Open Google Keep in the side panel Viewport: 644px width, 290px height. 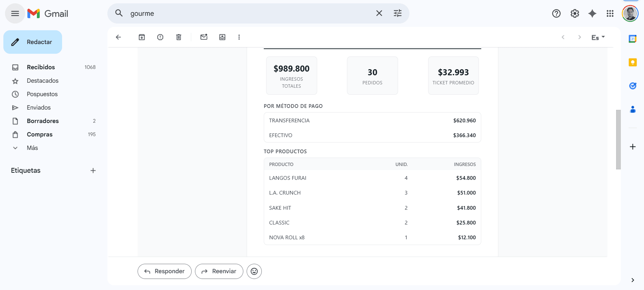point(633,63)
